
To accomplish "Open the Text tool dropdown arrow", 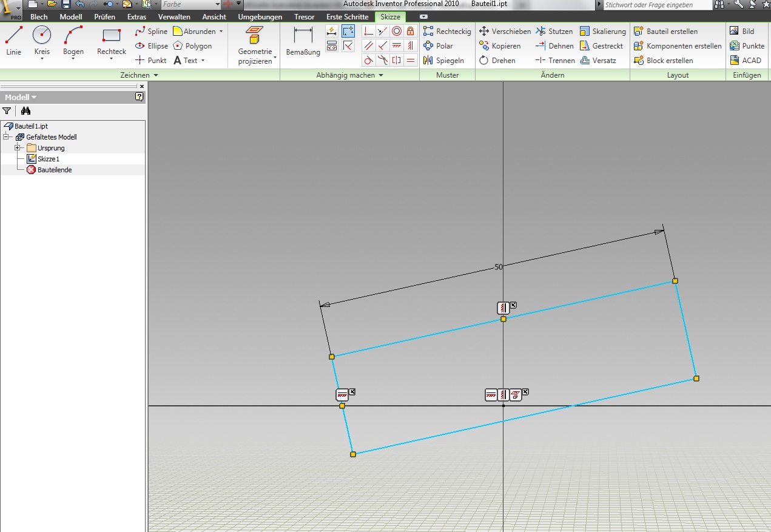I will point(203,61).
